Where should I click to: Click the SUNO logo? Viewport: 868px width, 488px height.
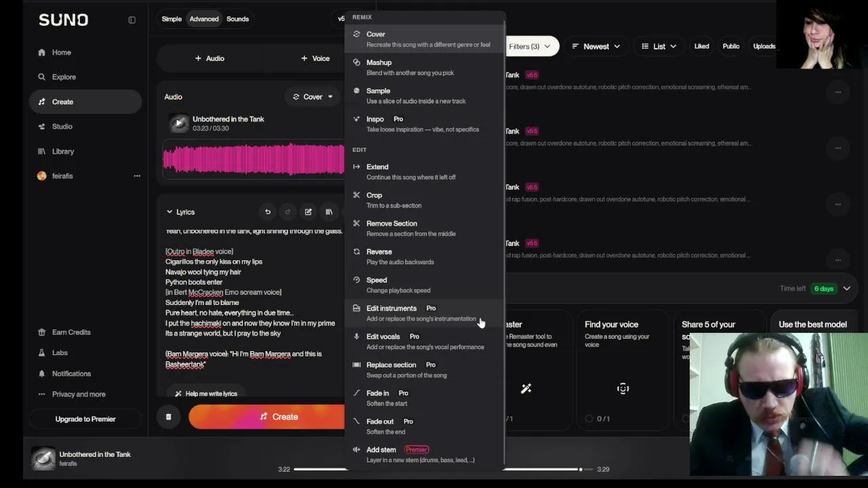coord(63,20)
